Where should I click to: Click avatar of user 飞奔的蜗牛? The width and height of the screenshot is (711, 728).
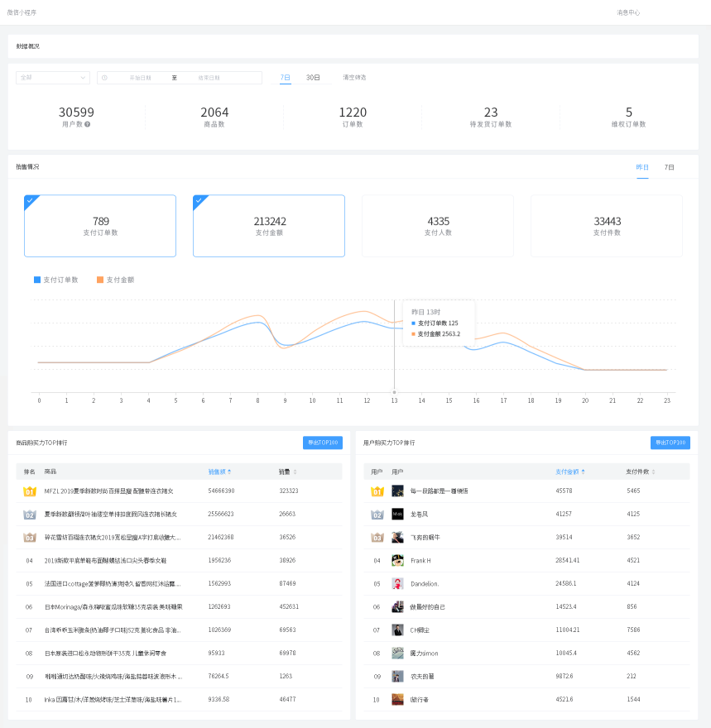pos(397,537)
